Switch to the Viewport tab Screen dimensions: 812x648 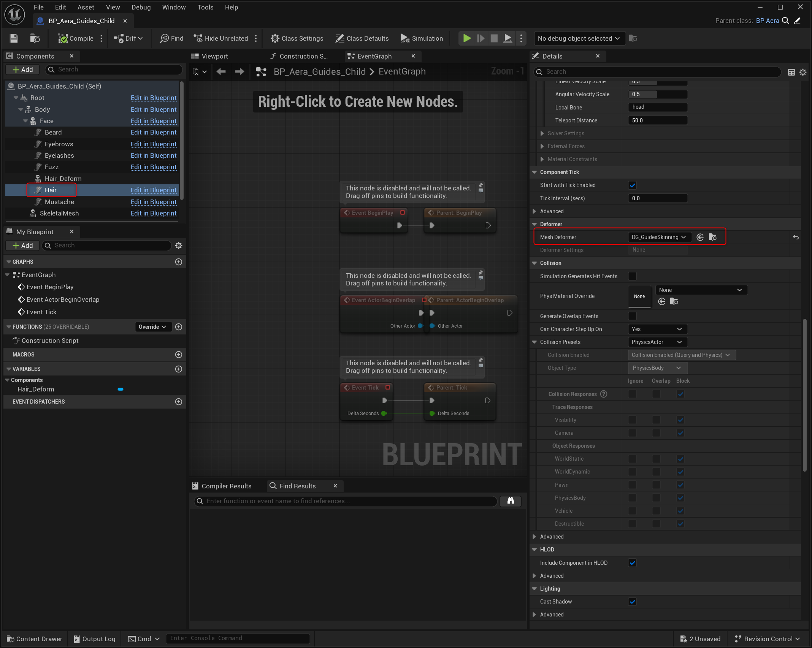coord(214,56)
